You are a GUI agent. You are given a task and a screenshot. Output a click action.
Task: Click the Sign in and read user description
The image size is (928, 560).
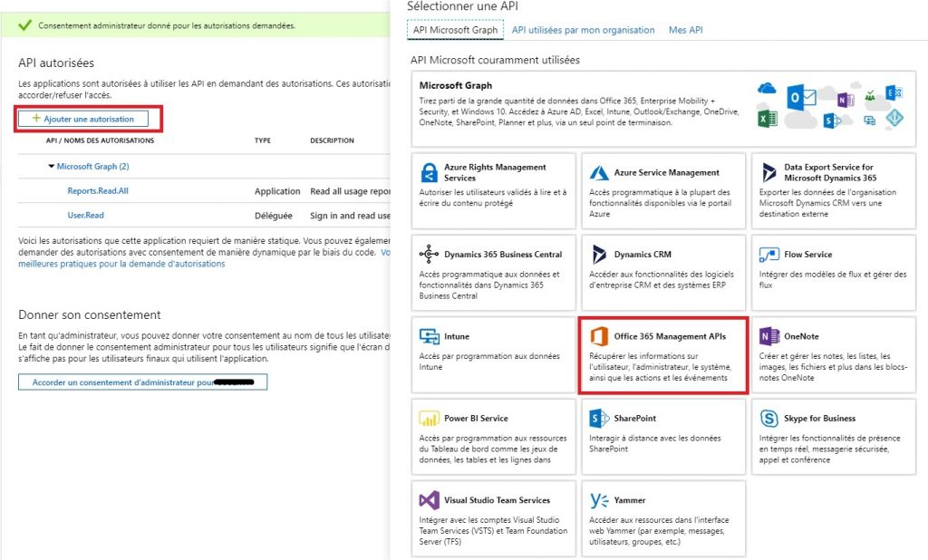[x=350, y=216]
